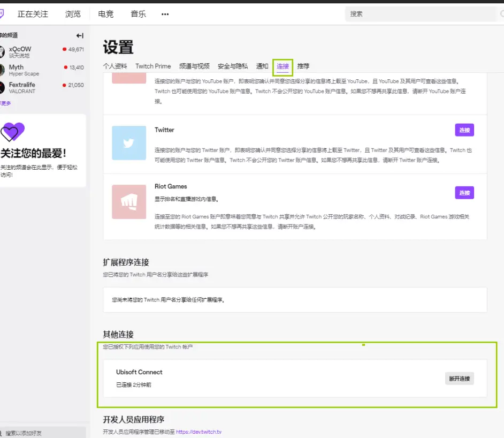Switch to 安全与隐私 tab
Image resolution: width=504 pixels, height=438 pixels.
[x=233, y=66]
